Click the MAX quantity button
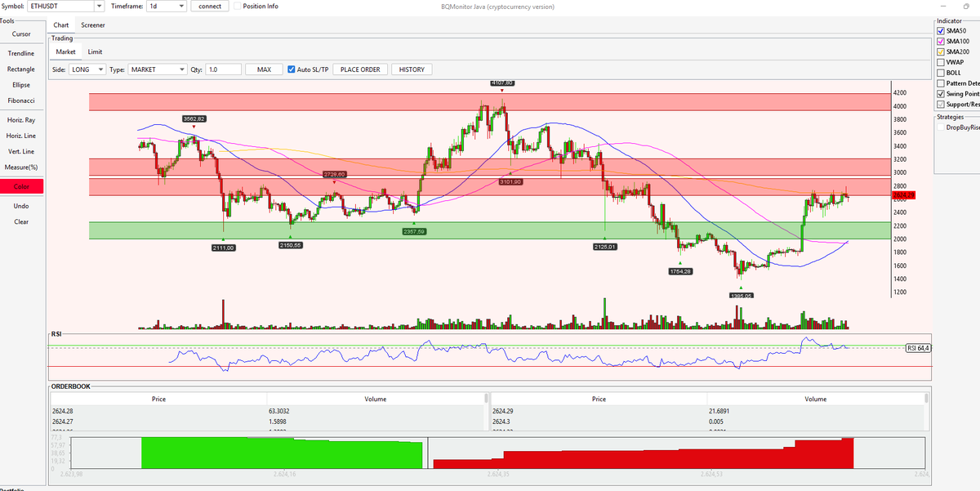 tap(264, 69)
